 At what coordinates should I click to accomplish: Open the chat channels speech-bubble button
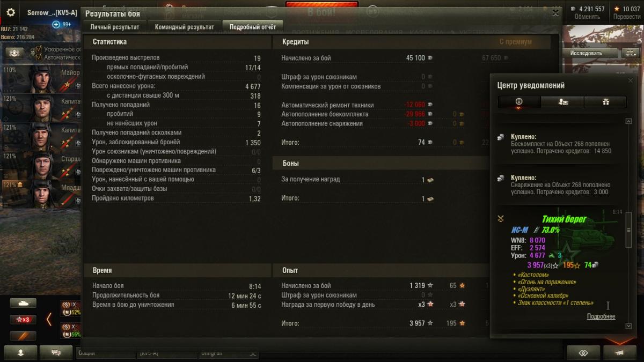[56, 353]
